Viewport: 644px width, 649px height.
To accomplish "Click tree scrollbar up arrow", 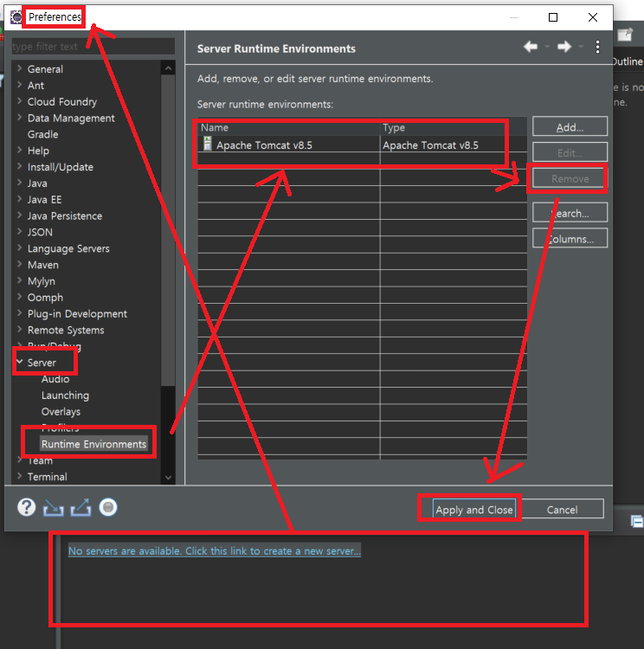I will [168, 67].
